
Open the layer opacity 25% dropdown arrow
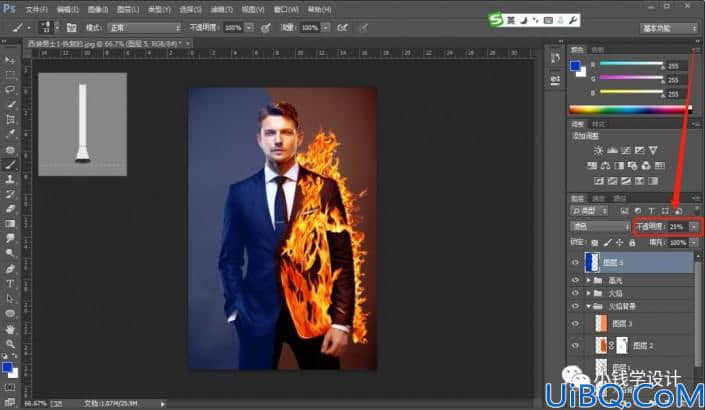tap(695, 227)
